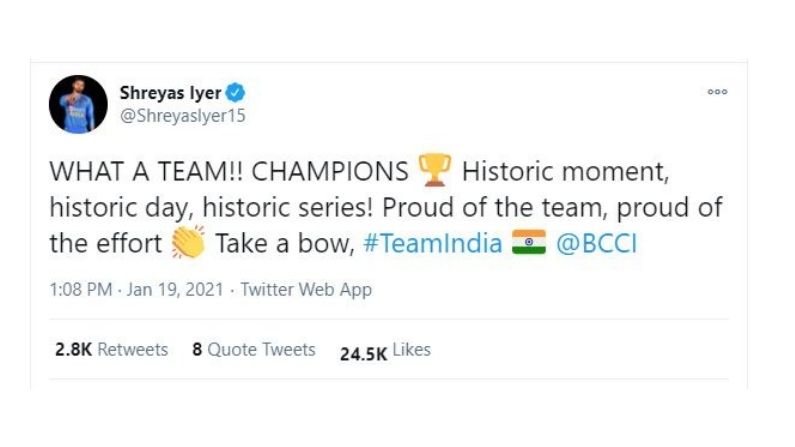Click the India flag emoji
The width and height of the screenshot is (795, 447).
tap(529, 242)
